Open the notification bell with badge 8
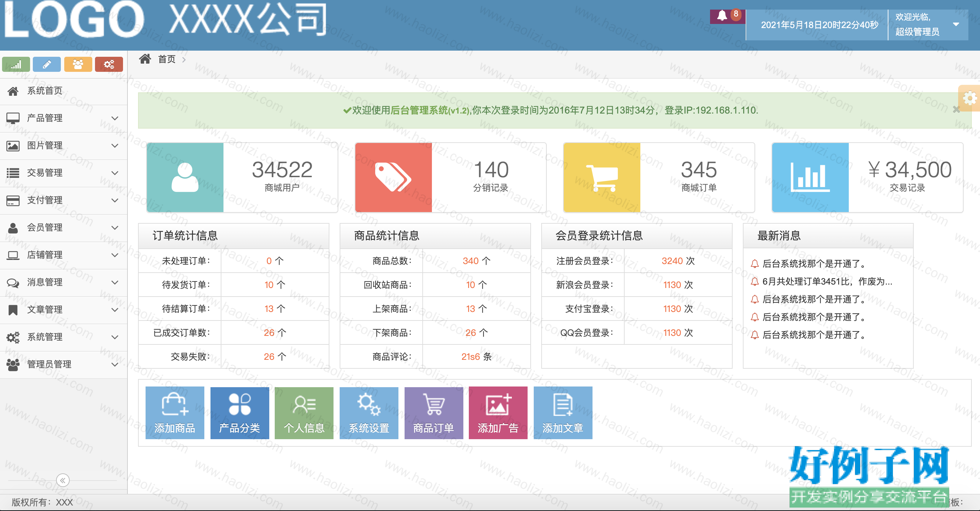 [x=727, y=16]
